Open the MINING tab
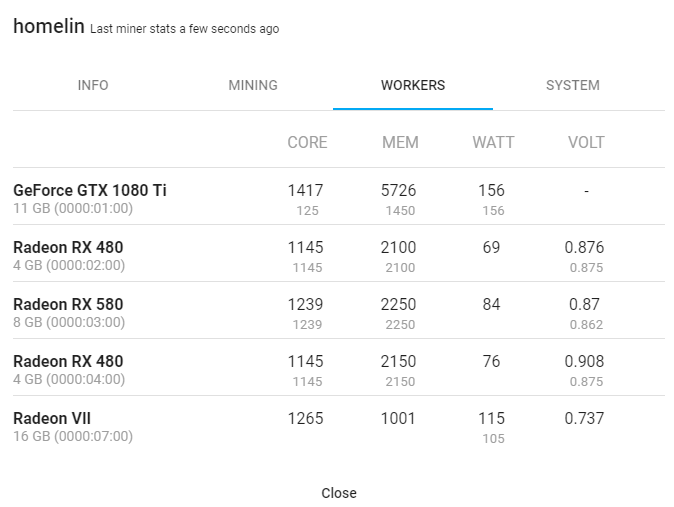 point(253,85)
